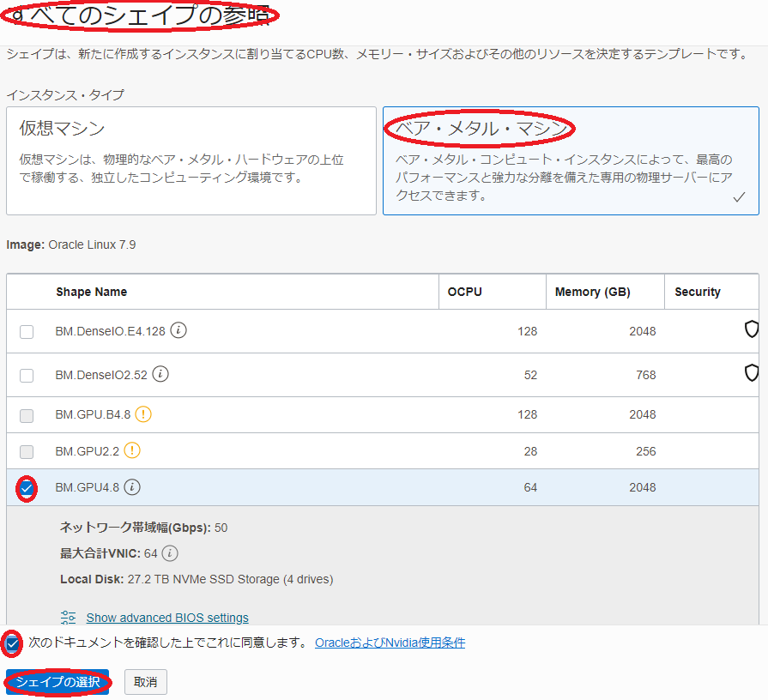This screenshot has height=700, width=768.
Task: Click warning icon beside BM.GPU2.2
Action: click(132, 450)
